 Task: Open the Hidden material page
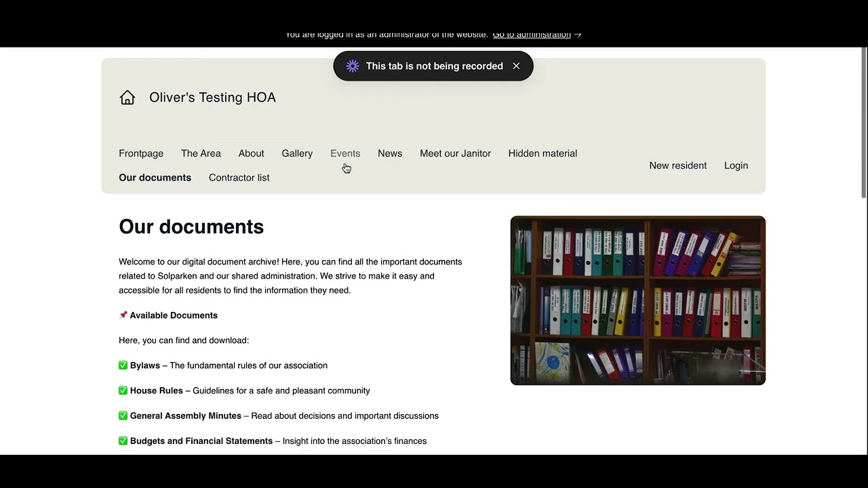click(x=542, y=153)
